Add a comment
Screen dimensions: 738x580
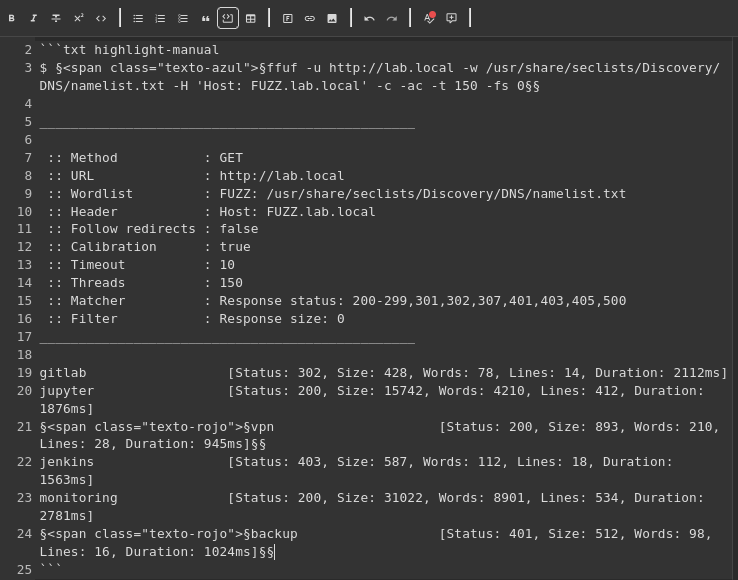pos(451,18)
